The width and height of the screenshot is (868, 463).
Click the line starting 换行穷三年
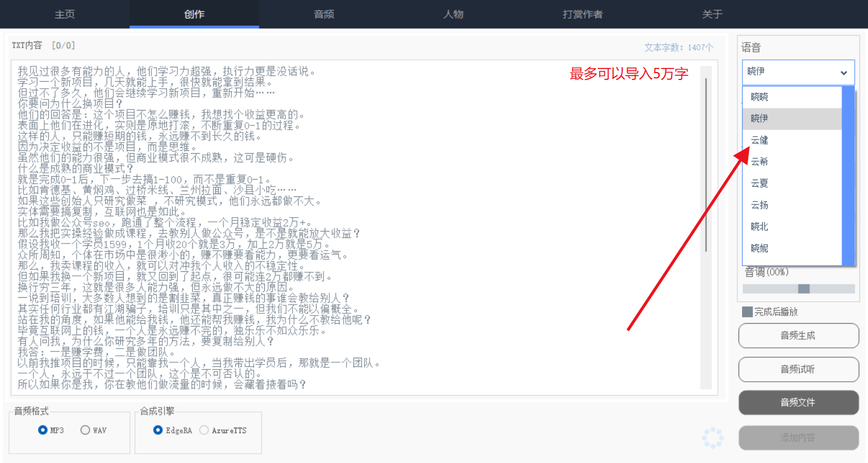(x=156, y=288)
